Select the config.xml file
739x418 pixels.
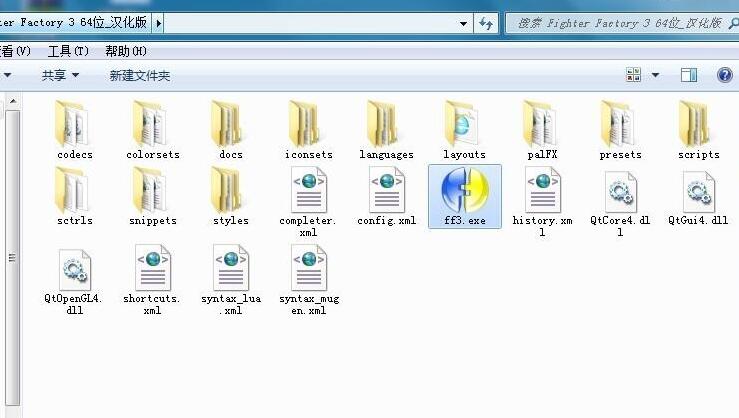[386, 197]
